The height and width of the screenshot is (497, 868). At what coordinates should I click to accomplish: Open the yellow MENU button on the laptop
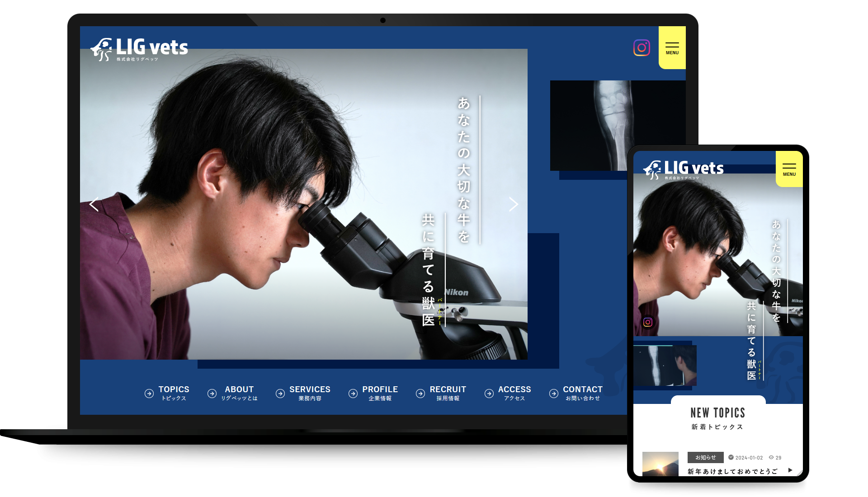point(672,47)
